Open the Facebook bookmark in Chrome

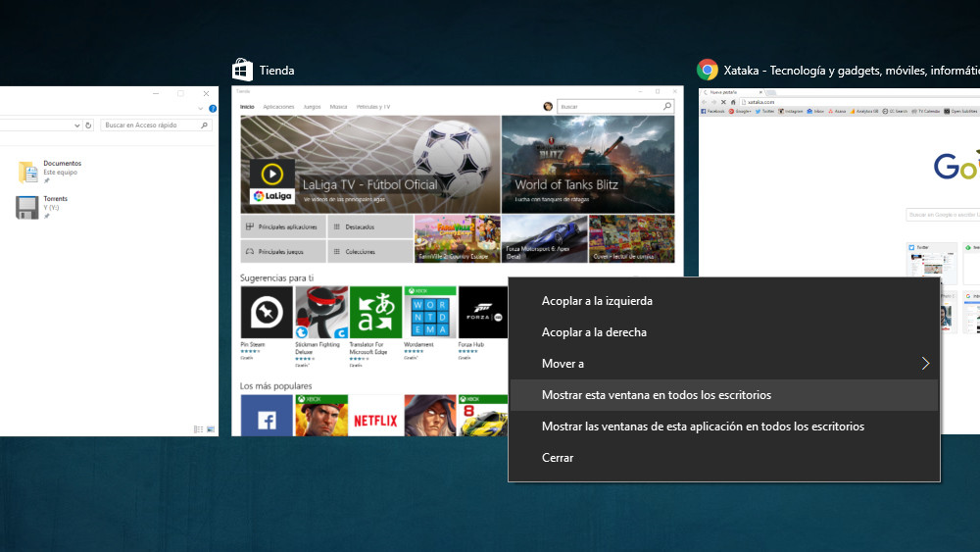(x=712, y=111)
